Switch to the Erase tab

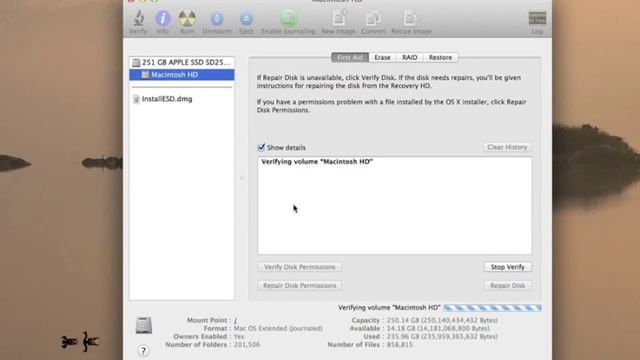(x=382, y=58)
